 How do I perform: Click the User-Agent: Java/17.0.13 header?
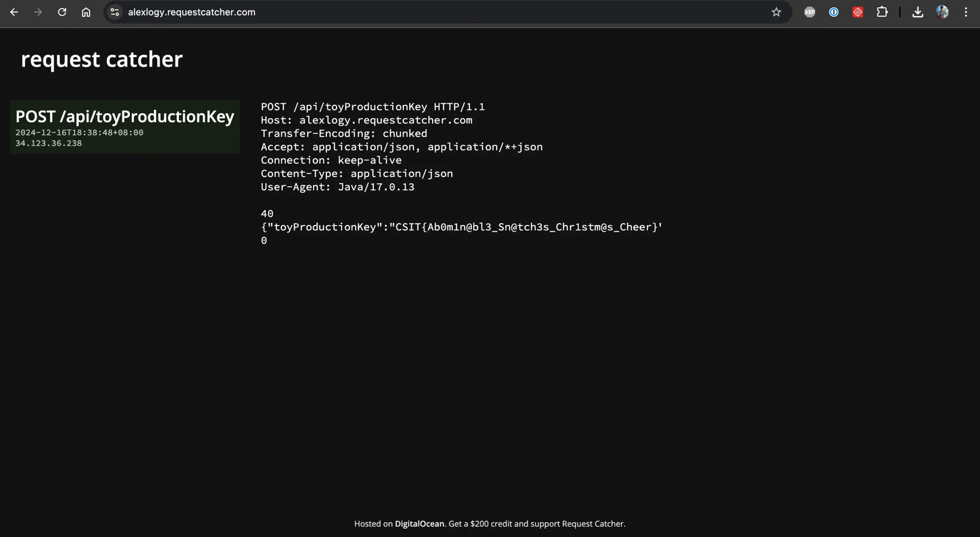click(338, 187)
